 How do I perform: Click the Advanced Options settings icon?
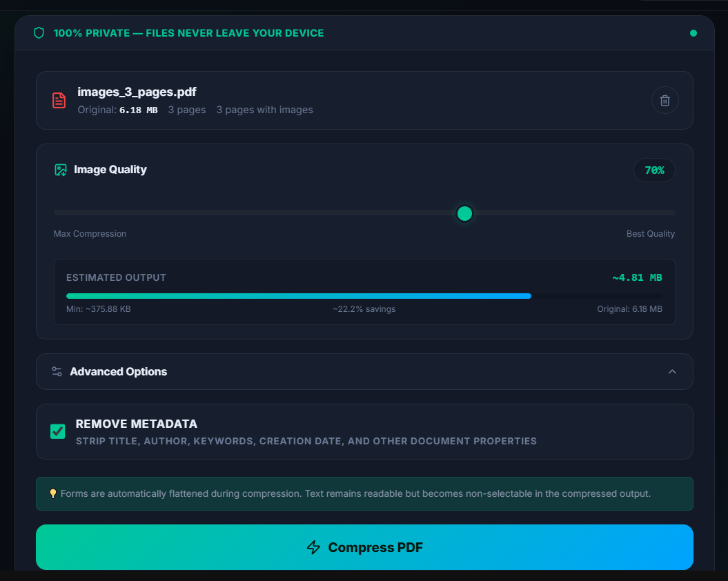click(56, 371)
